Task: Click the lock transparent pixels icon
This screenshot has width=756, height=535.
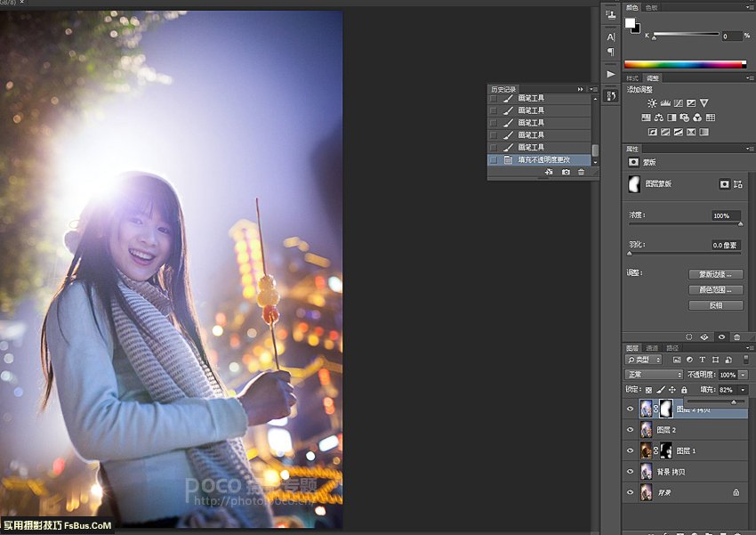Action: [648, 390]
